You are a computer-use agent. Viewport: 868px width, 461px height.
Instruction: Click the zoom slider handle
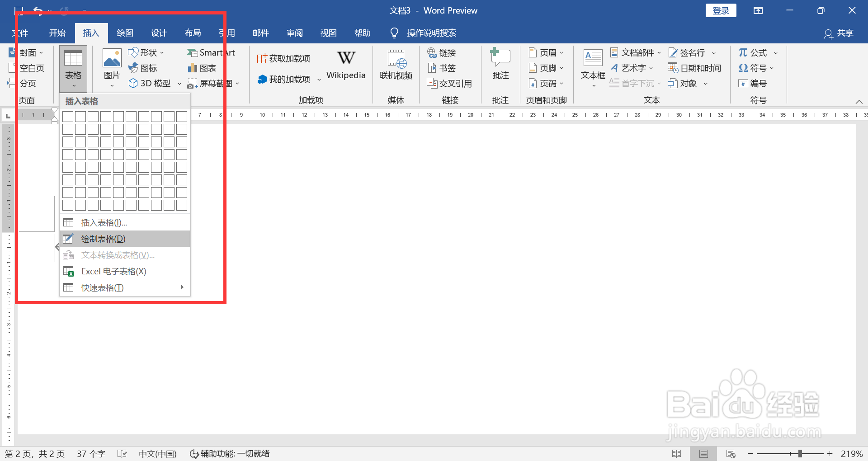[800, 453]
